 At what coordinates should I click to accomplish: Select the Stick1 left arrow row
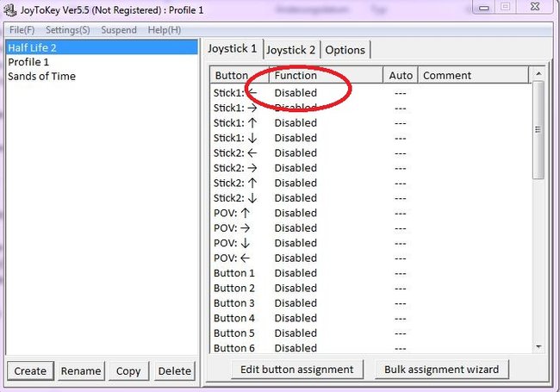tap(370, 93)
